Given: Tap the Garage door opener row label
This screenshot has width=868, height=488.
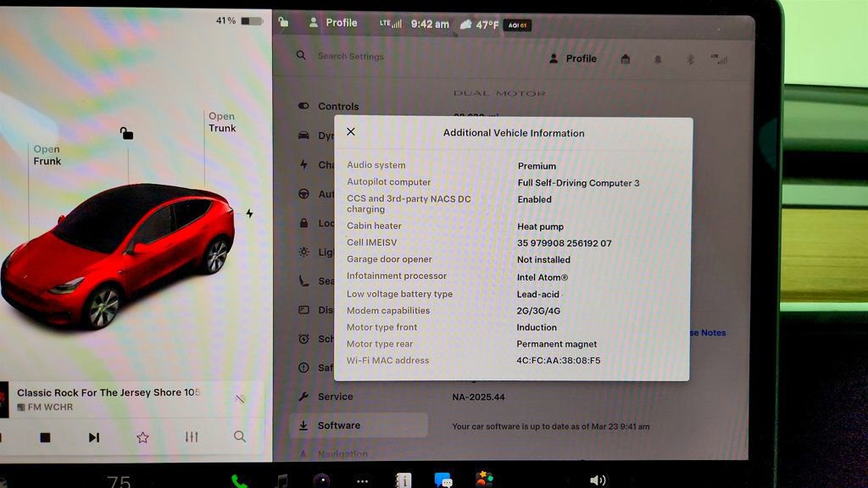Looking at the screenshot, I should (389, 259).
